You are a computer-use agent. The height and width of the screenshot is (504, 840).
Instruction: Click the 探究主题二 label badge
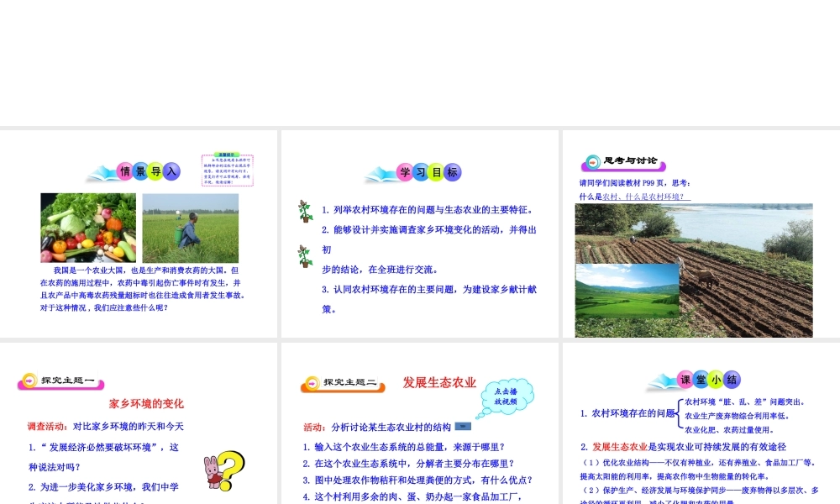pos(343,384)
